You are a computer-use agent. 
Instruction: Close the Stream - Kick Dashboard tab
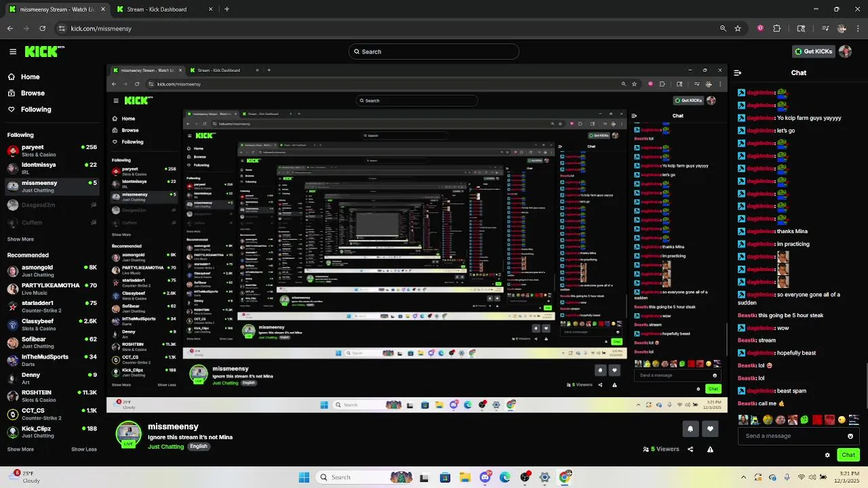pyautogui.click(x=210, y=9)
